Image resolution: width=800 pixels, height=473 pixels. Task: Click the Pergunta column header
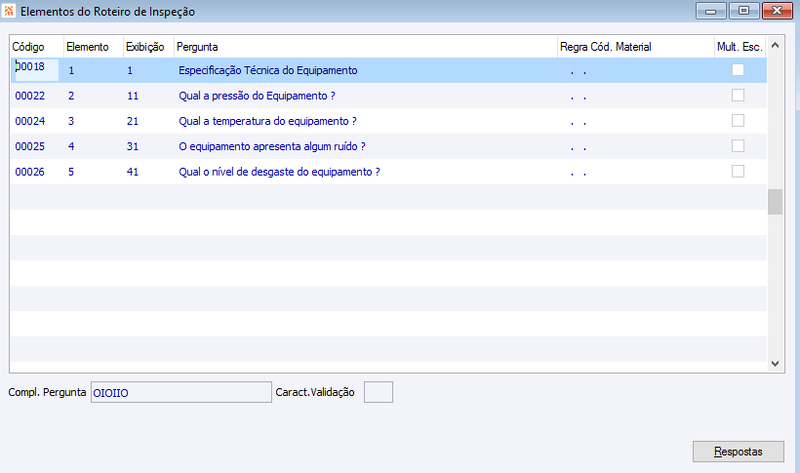click(x=365, y=47)
